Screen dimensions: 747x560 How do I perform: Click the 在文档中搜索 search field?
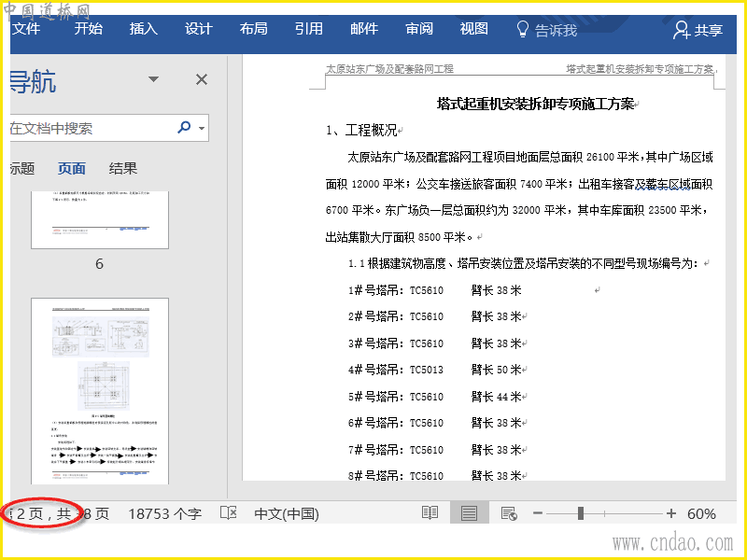[91, 128]
